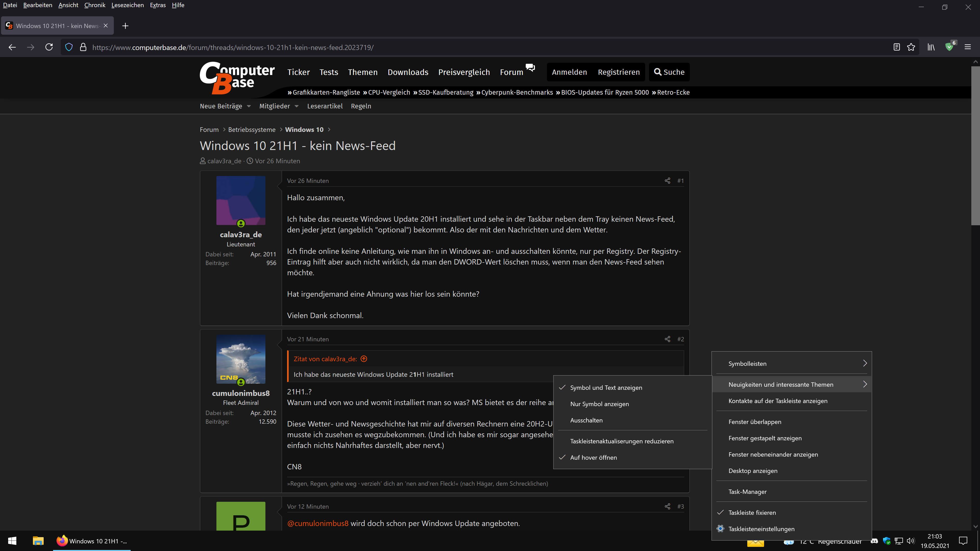Open the Firefox library icon
Screen dimensions: 980x551
[931, 47]
